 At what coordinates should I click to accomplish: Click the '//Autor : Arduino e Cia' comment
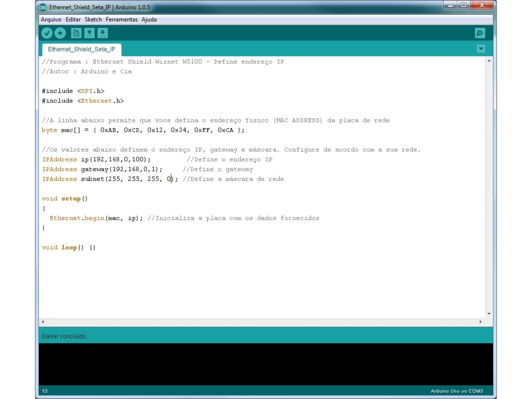[87, 71]
